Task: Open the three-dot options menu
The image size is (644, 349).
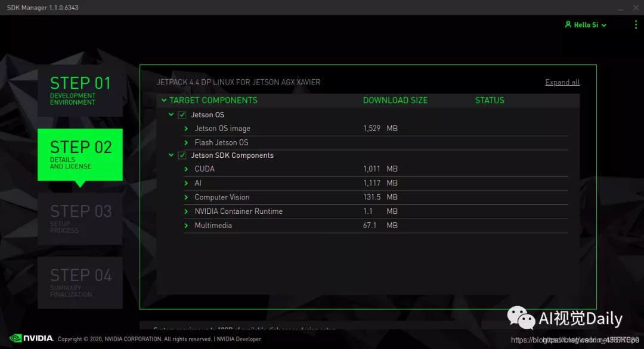Action: click(x=636, y=24)
